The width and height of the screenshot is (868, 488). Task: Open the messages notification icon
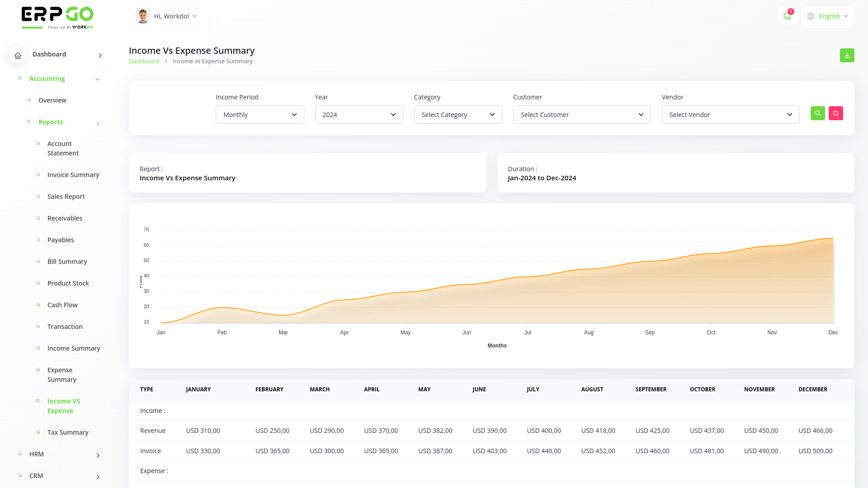(x=787, y=16)
